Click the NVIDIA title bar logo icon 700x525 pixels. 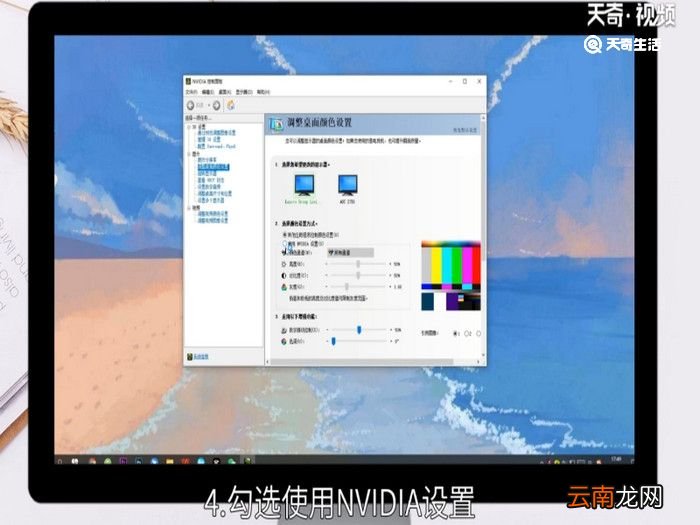click(x=188, y=81)
